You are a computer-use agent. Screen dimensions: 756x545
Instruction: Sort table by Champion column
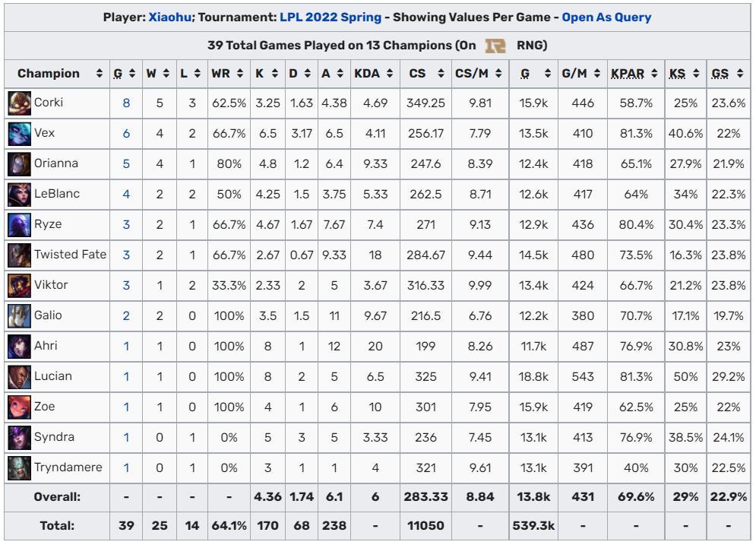[x=100, y=74]
